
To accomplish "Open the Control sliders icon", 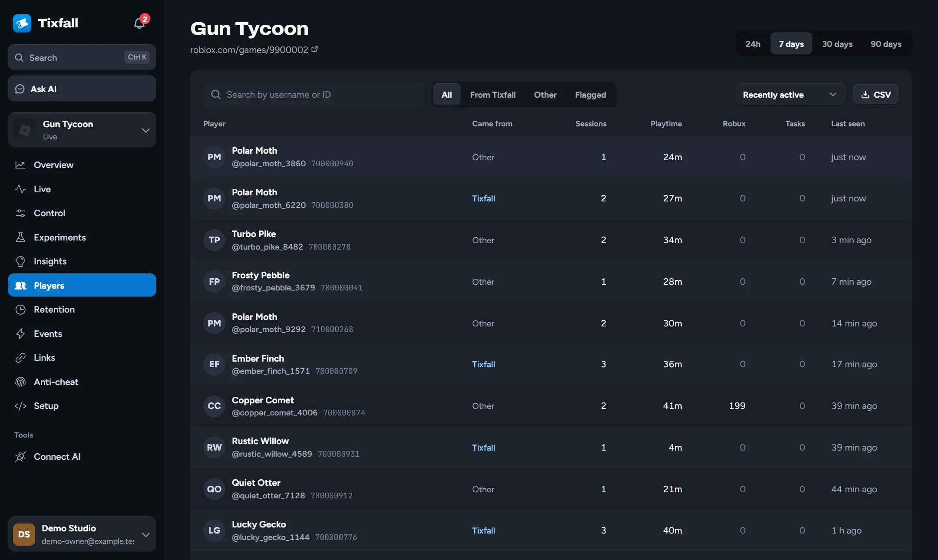I will point(20,213).
